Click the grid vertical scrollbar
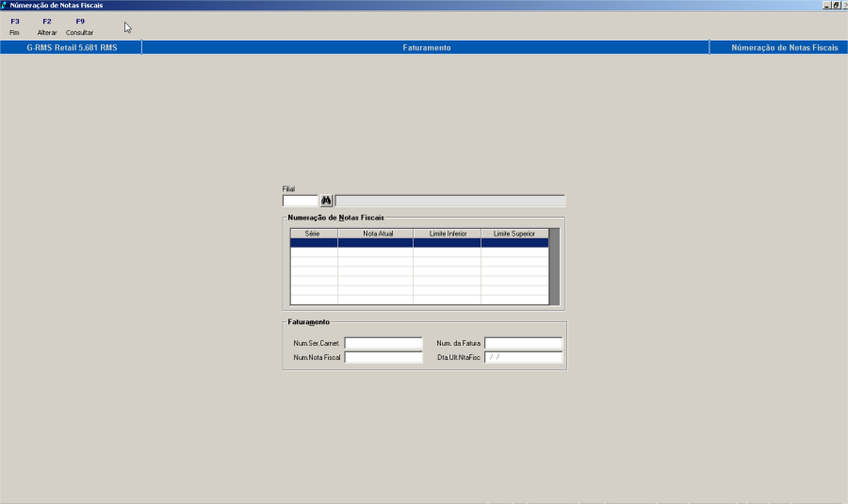Screen dimensions: 848x504 (554, 267)
